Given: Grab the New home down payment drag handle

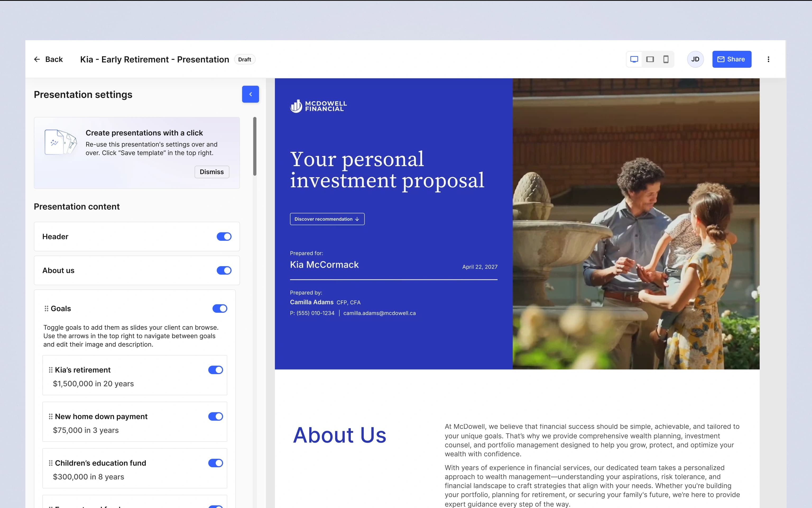Looking at the screenshot, I should (x=51, y=417).
